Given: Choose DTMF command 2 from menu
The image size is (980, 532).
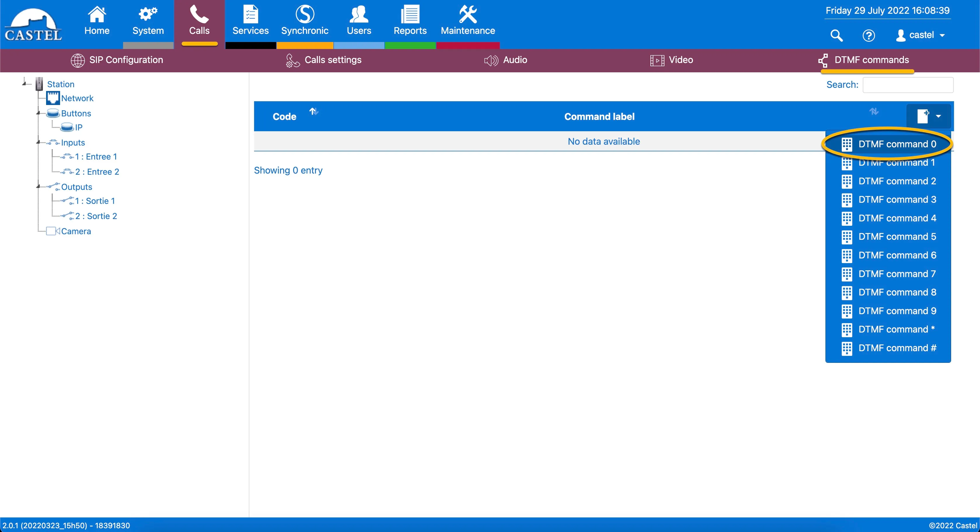Looking at the screenshot, I should pos(888,181).
